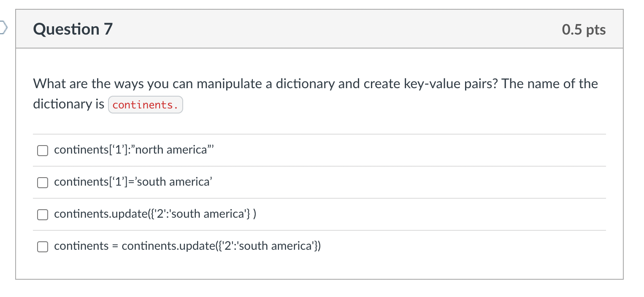Screen dimensions: 644x297
Task: Click empty space in the first answer row
Action: tap(409, 150)
